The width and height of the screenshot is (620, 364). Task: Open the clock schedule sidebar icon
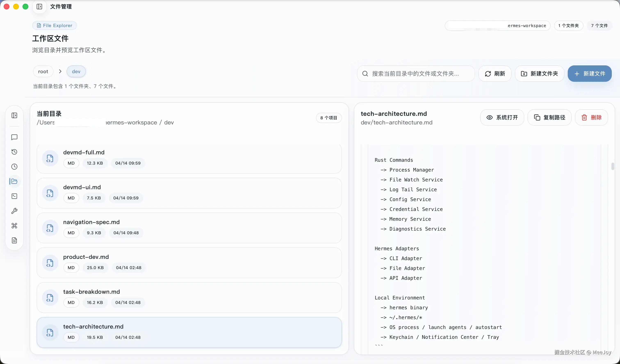point(14,166)
